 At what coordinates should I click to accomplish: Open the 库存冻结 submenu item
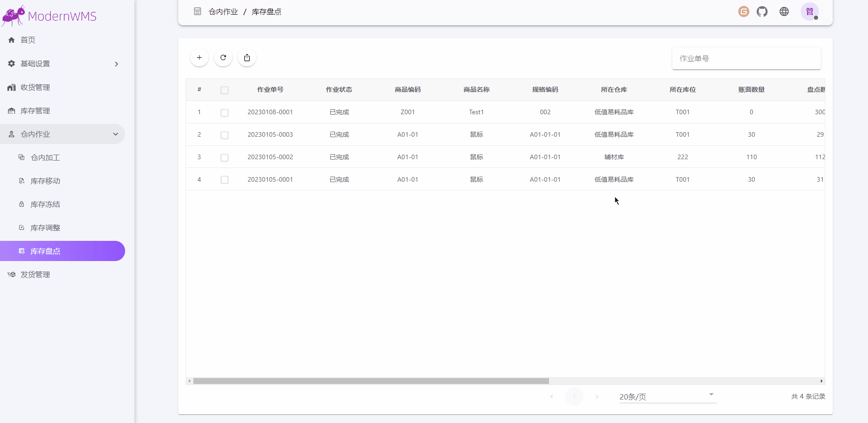pos(62,204)
